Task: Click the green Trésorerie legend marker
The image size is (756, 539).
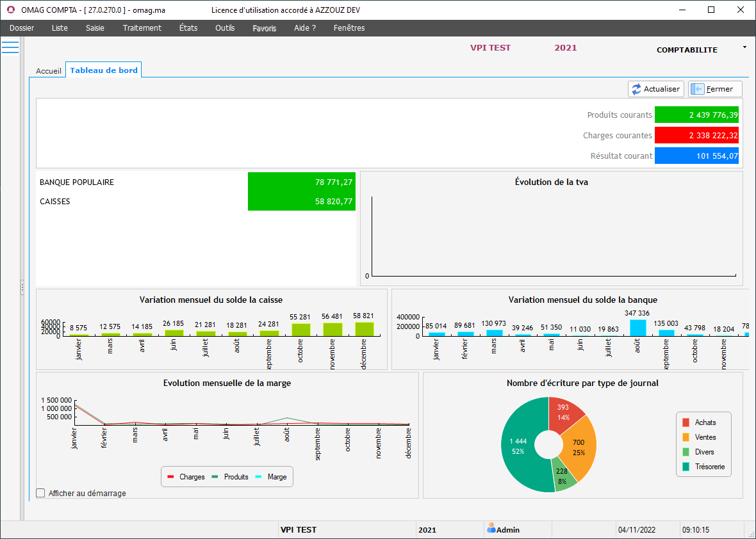Action: click(686, 467)
